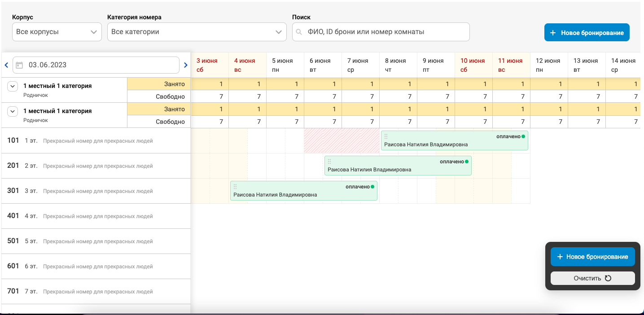Click the red hatched blocked cell in room 101
Viewport: 644px width, 315px height.
tap(342, 141)
